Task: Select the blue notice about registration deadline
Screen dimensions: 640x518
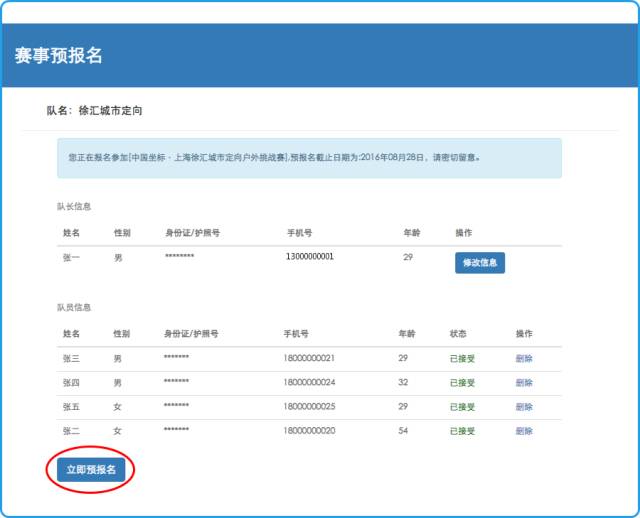Action: (309, 158)
